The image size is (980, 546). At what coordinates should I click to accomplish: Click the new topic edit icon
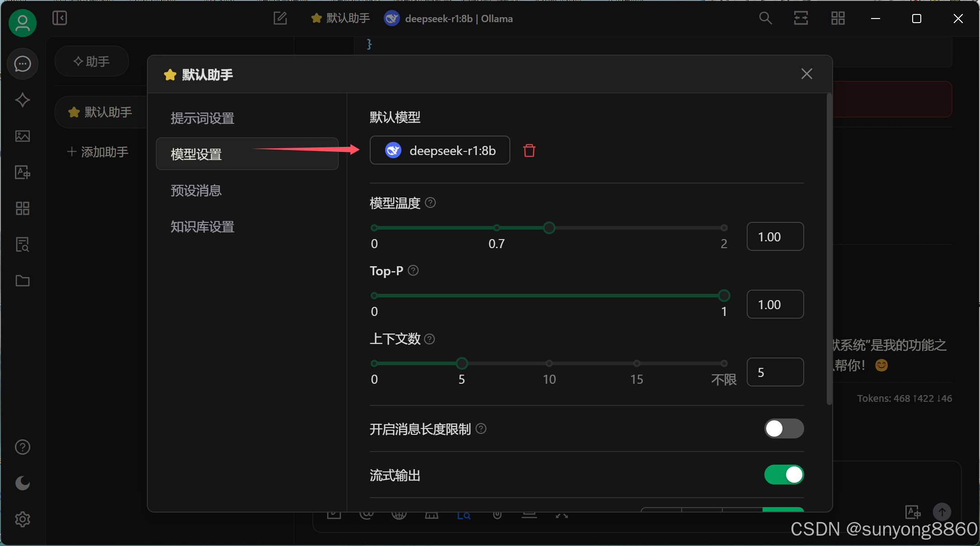click(280, 19)
